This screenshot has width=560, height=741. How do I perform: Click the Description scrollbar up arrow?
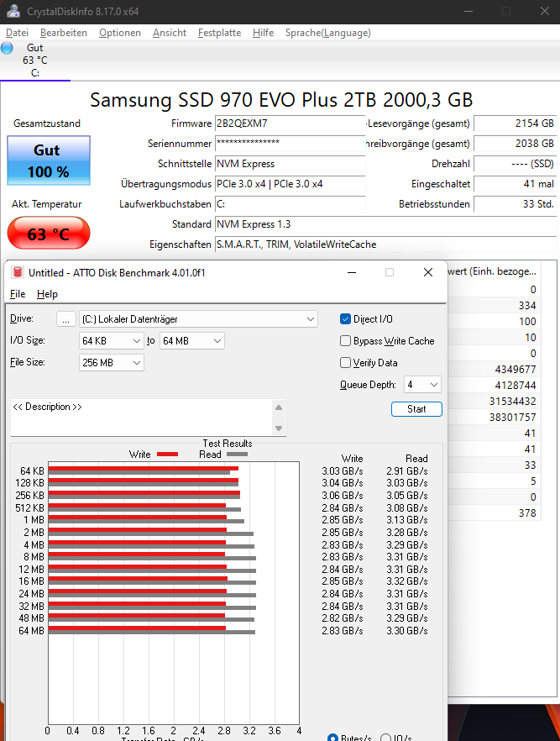click(279, 407)
